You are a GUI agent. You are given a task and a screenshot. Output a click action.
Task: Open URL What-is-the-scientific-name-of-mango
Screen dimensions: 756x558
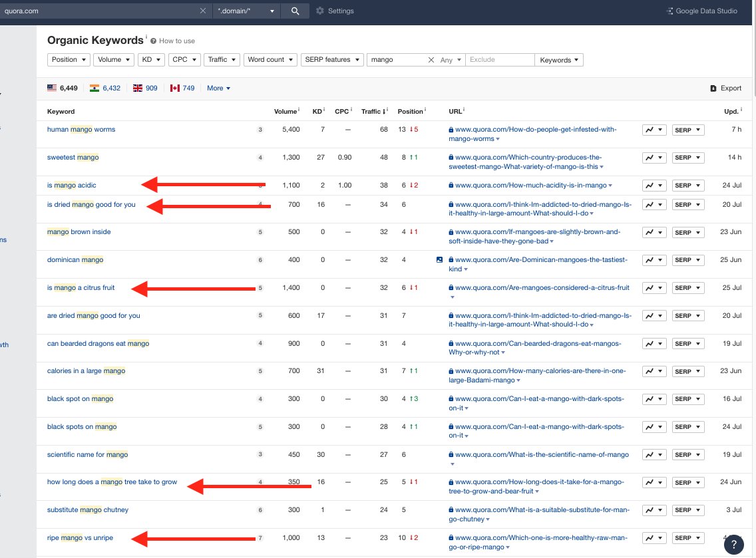pos(542,454)
